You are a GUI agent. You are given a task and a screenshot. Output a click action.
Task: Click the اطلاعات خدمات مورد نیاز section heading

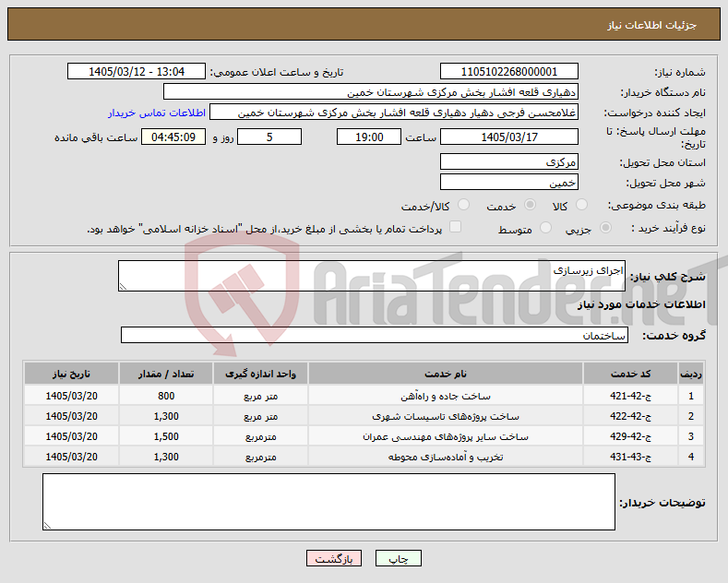(641, 304)
